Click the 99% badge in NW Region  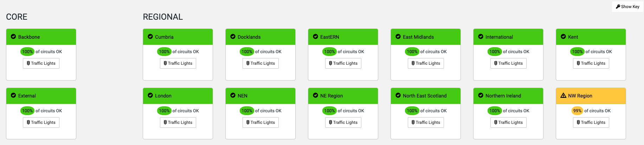[x=577, y=111]
